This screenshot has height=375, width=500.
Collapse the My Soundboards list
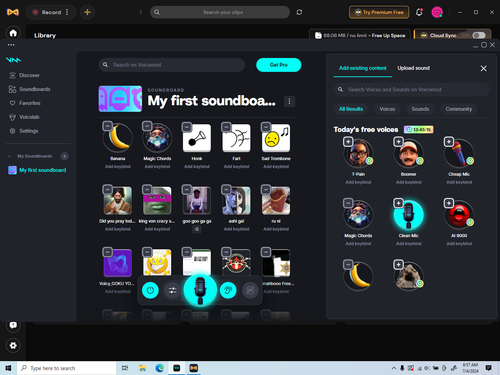[x=9, y=156]
